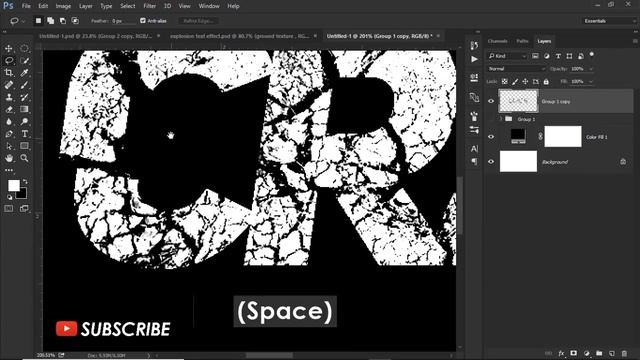The width and height of the screenshot is (640, 360).
Task: Select the Zoom tool
Action: [24, 158]
